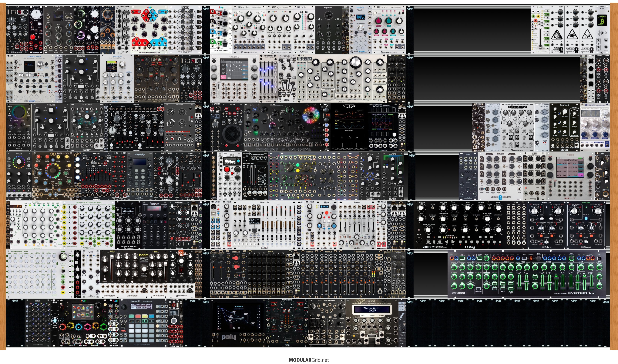Image resolution: width=618 pixels, height=364 pixels.
Task: Select the Mordax DATA module
Action: (383, 127)
